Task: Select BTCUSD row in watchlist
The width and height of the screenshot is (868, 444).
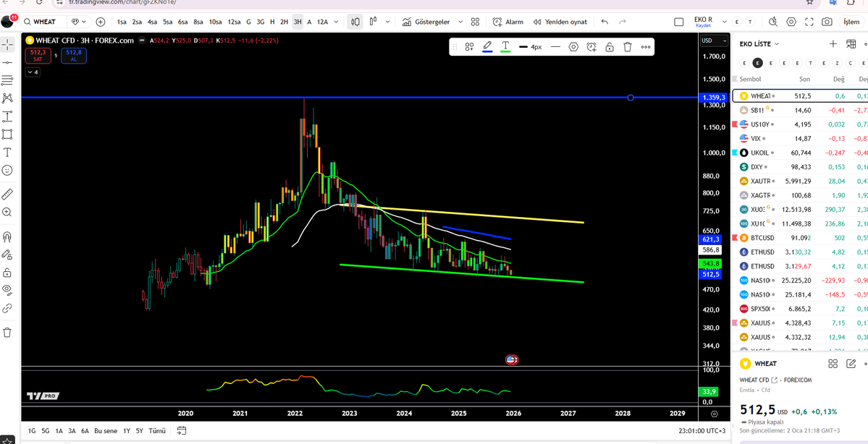Action: tap(799, 238)
